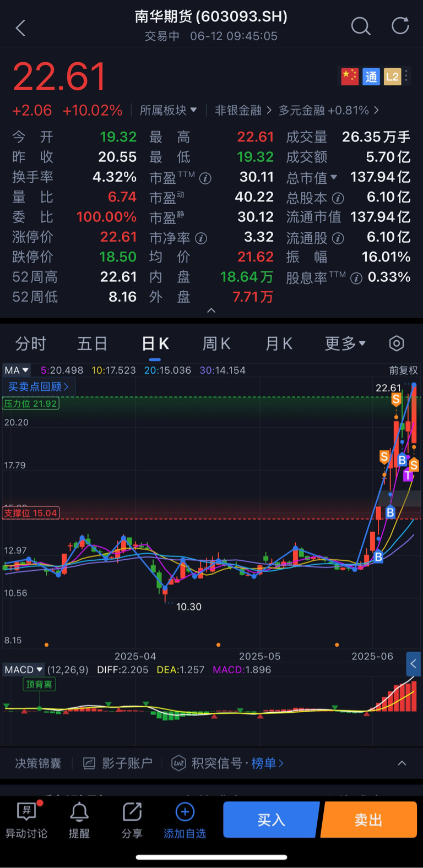Viewport: 423px width, 868px height.
Task: Tap the L2 level-two badge
Action: [392, 77]
